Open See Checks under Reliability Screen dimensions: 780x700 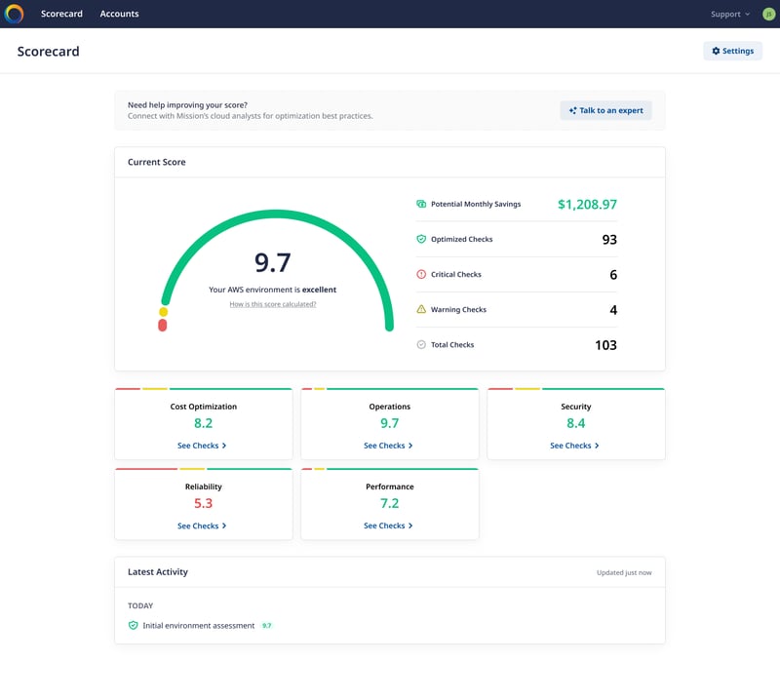(x=202, y=525)
